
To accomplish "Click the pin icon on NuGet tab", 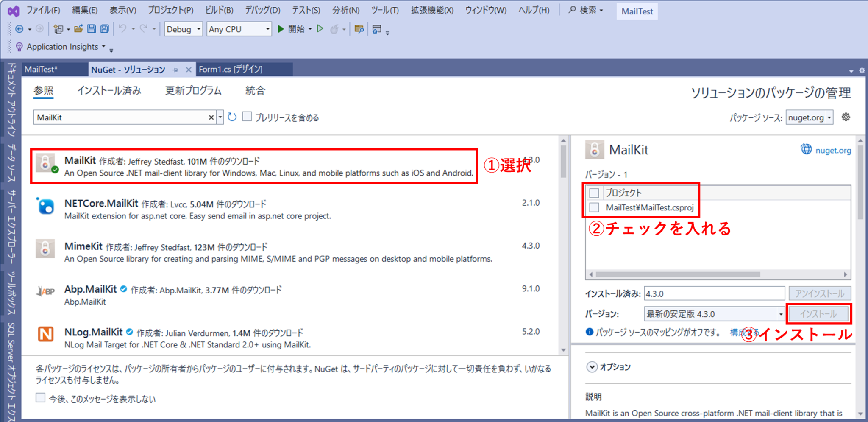I will [x=175, y=70].
